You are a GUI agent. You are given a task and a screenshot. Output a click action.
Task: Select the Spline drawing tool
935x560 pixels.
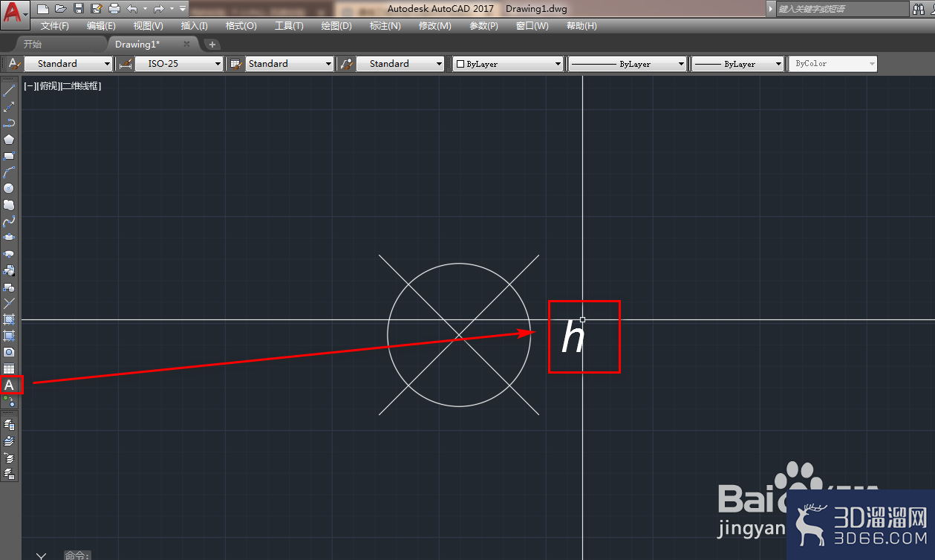pos(9,221)
